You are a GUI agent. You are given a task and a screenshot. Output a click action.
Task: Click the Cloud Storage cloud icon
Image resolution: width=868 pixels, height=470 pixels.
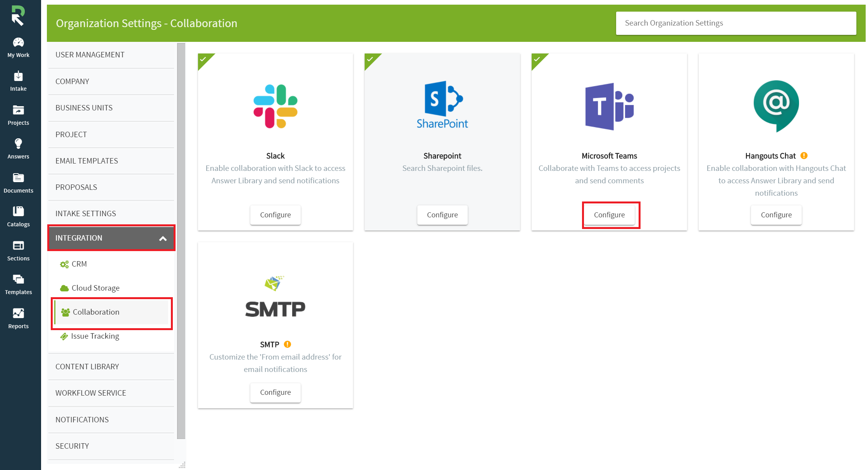pos(64,288)
